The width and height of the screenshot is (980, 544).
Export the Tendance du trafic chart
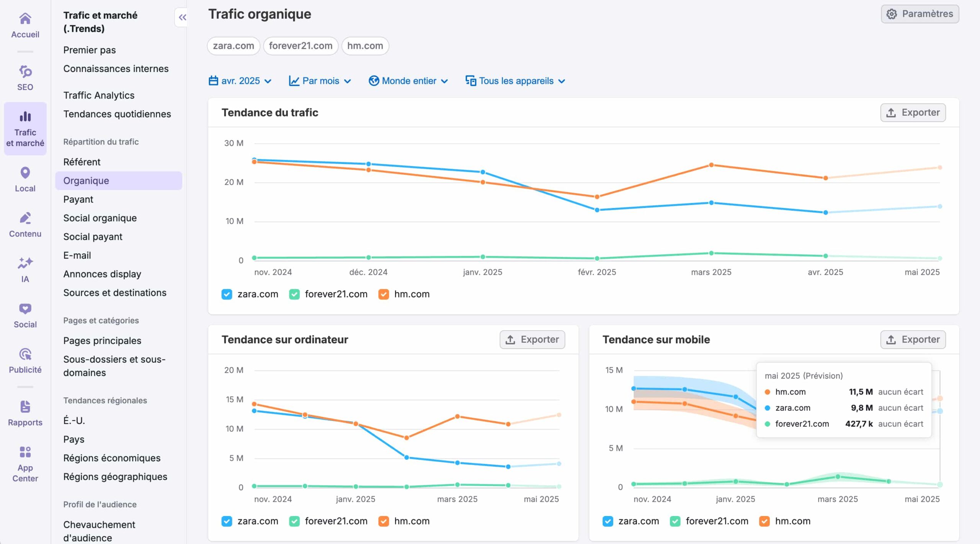(x=913, y=113)
